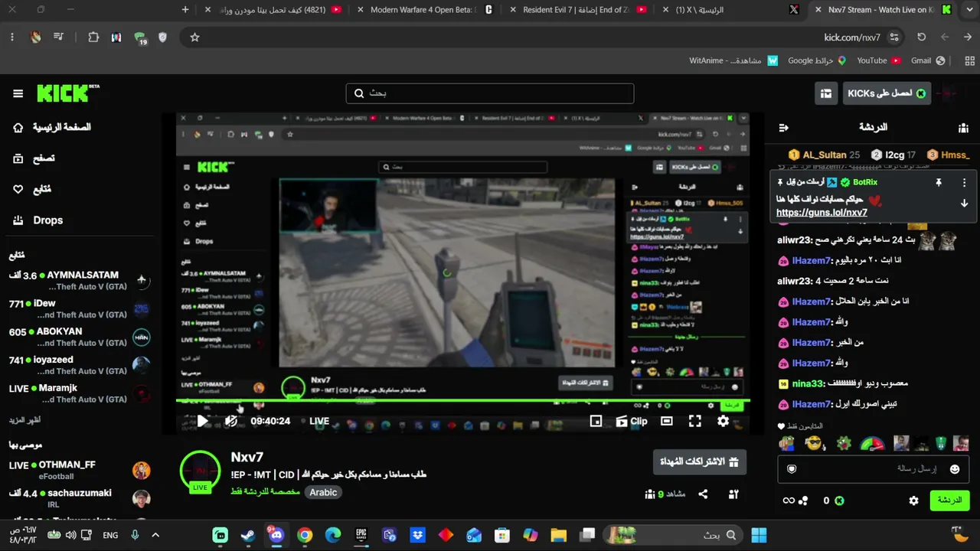Click the الاشتراكات المُهداة gift subs button
The width and height of the screenshot is (980, 551).
[x=700, y=461]
